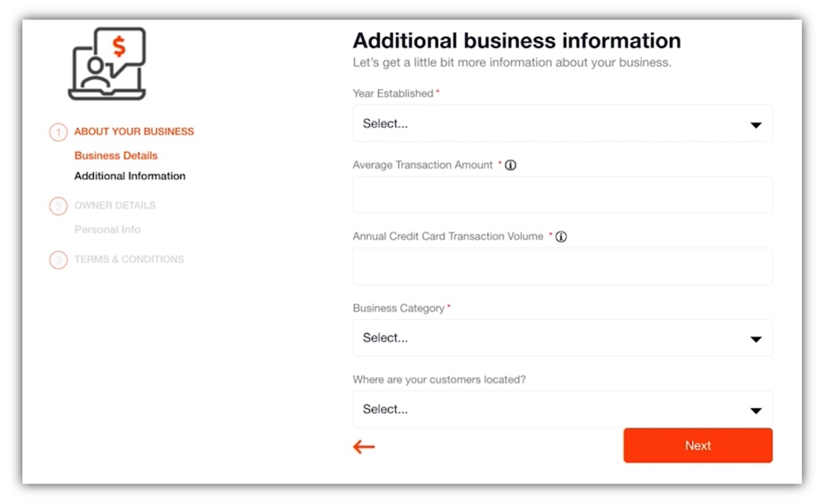Open the Owner Details section label

pyautogui.click(x=115, y=205)
